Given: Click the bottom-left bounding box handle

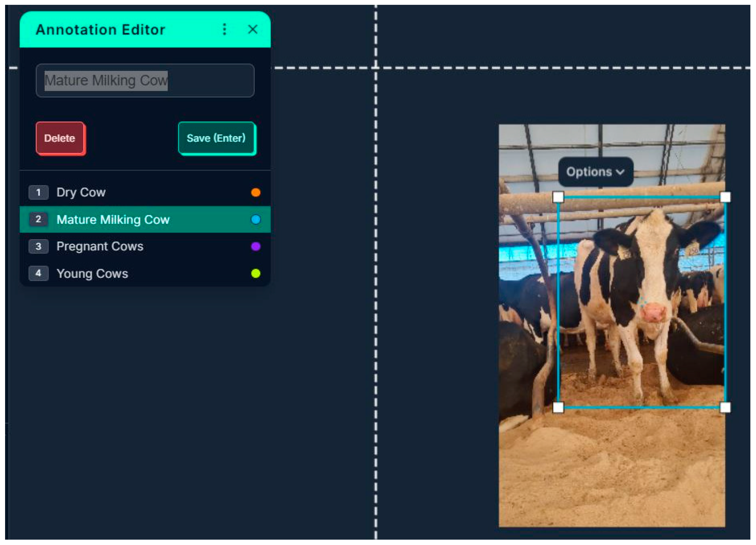Looking at the screenshot, I should click(x=558, y=407).
